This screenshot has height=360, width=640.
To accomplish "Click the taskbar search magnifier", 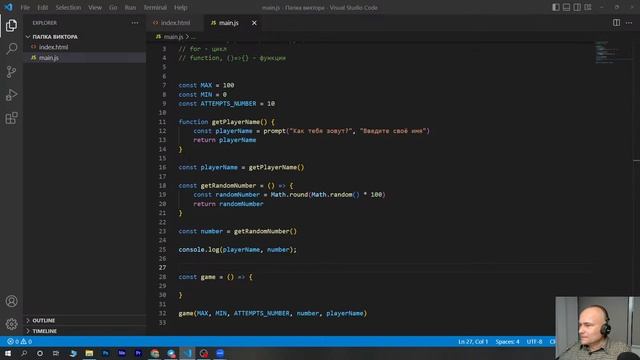I will coord(24,353).
